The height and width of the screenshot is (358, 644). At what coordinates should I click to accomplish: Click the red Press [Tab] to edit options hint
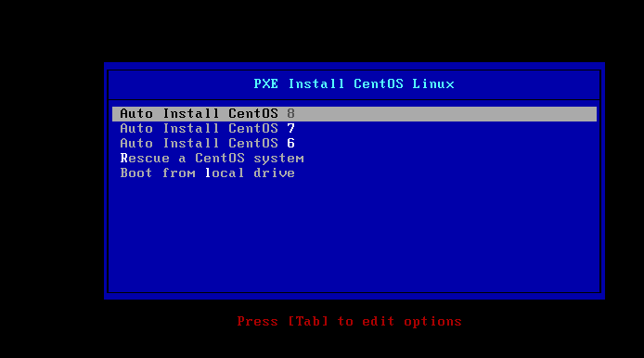pyautogui.click(x=350, y=321)
